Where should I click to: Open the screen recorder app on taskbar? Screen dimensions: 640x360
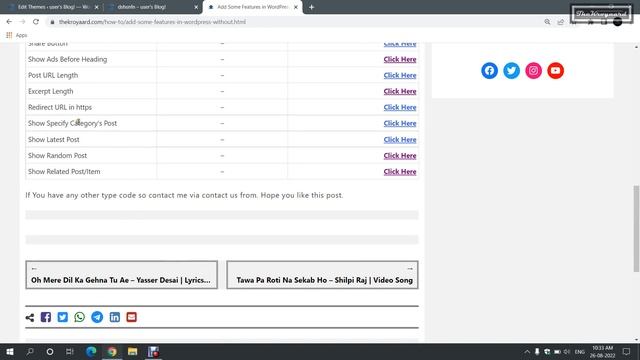point(153,351)
